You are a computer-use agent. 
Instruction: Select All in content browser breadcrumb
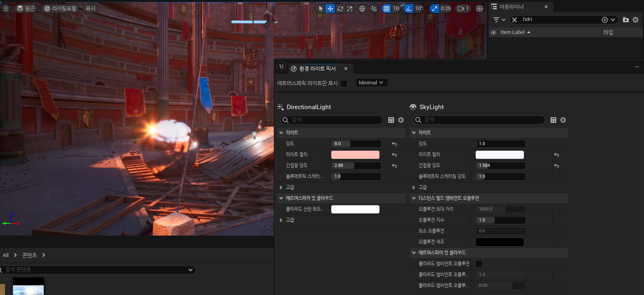[x=6, y=255]
